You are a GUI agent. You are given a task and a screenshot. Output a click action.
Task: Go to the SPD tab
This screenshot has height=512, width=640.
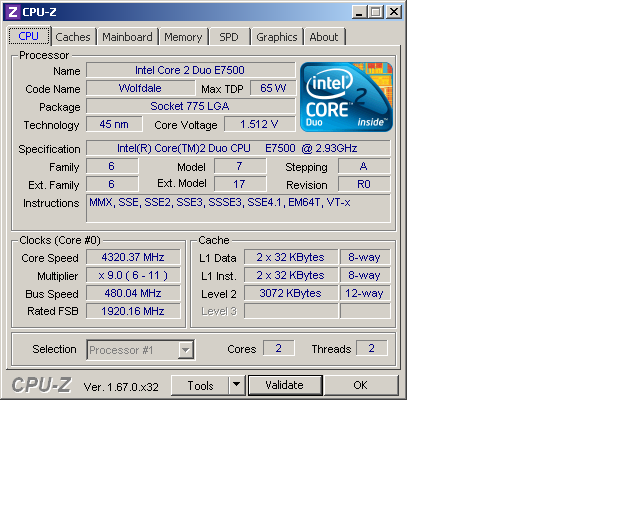(x=229, y=37)
